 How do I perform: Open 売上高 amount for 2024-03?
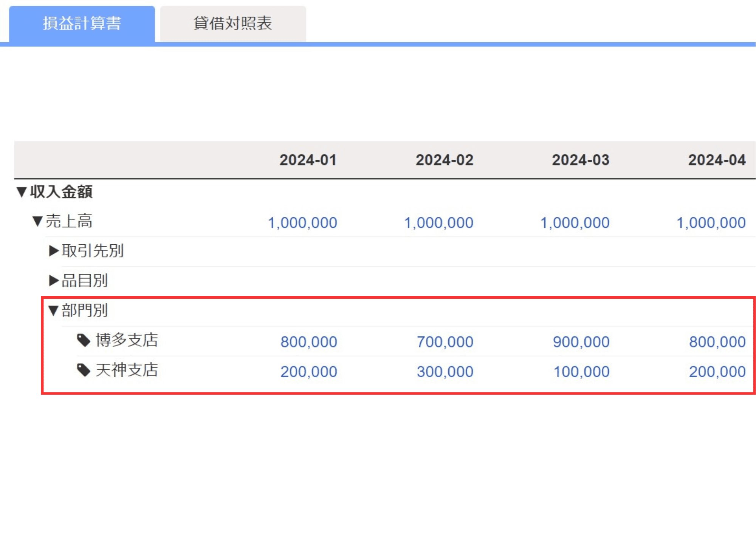pos(575,223)
